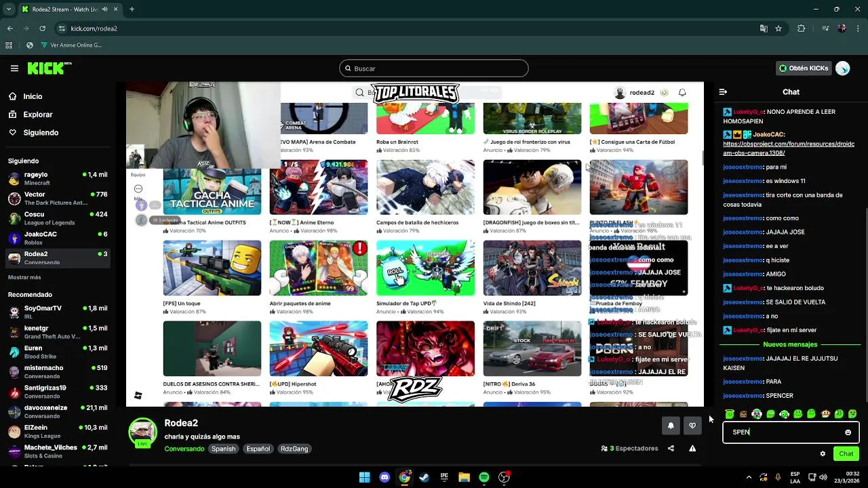Insert the first green halo emote
The width and height of the screenshot is (868, 488).
730,413
